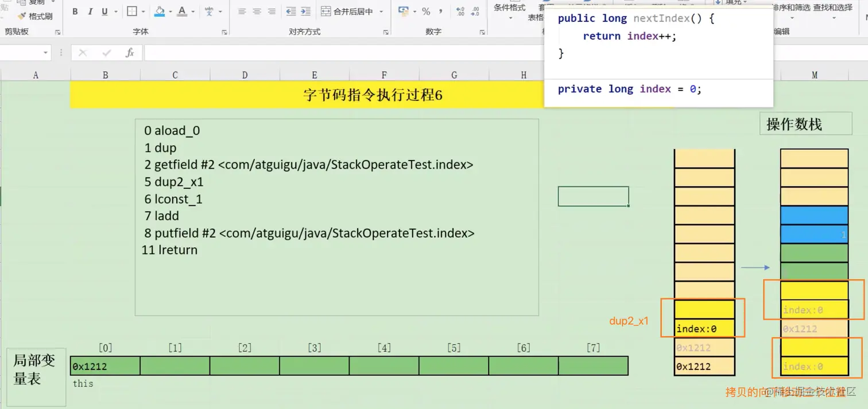Screen dimensions: 868x409
Task: Click the selected empty cell outlined in green
Action: click(x=593, y=196)
